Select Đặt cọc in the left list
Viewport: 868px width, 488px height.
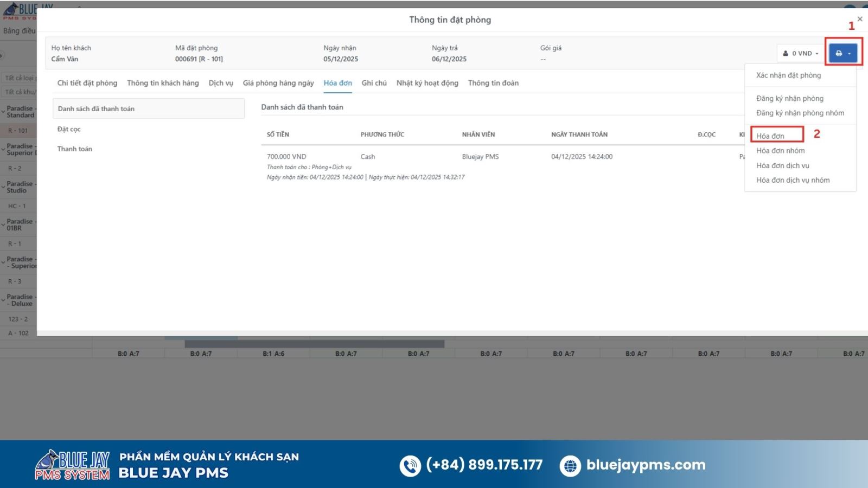(x=69, y=129)
